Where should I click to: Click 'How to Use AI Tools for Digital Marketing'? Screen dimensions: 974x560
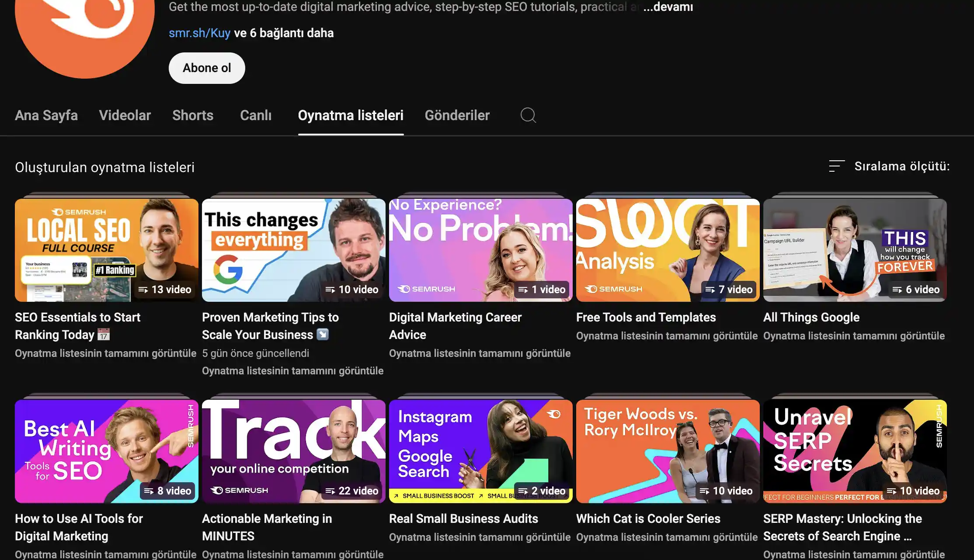tap(79, 527)
